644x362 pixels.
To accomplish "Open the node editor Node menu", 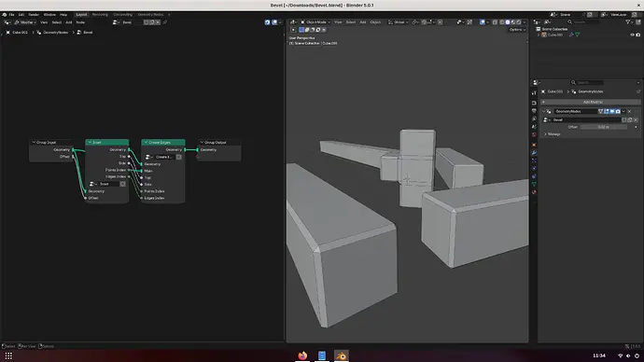I will (x=80, y=22).
